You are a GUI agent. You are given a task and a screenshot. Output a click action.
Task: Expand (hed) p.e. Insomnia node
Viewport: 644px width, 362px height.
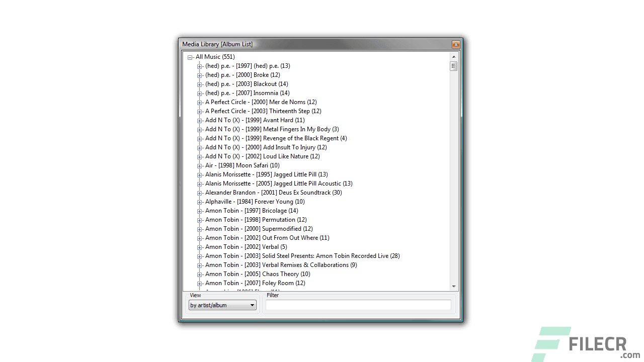[200, 94]
